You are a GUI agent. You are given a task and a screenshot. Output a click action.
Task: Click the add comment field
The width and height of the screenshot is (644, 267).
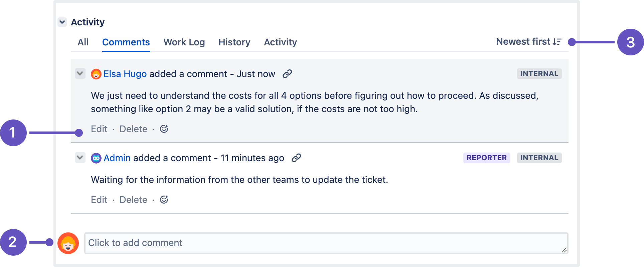coord(326,243)
